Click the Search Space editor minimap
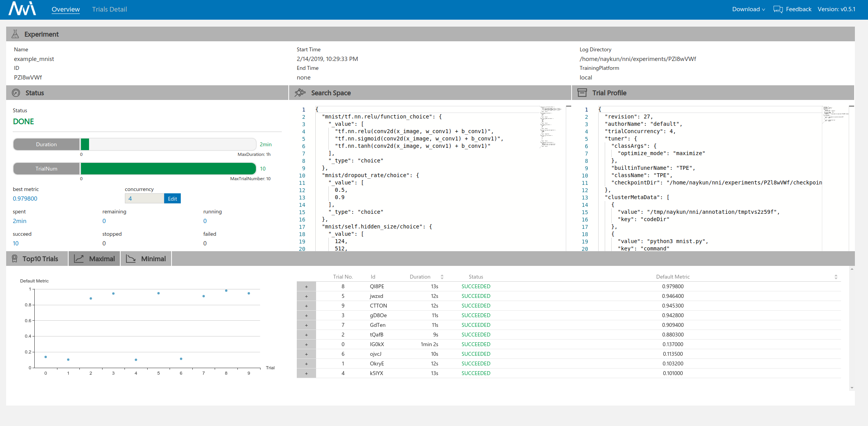868x426 pixels. click(x=552, y=127)
